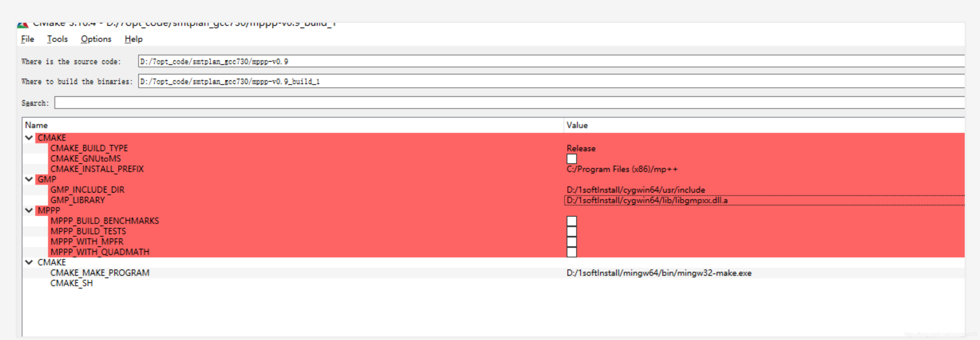The image size is (980, 340).
Task: Select the CMAKE_MAKE_PROGRAM entry
Action: coord(100,273)
